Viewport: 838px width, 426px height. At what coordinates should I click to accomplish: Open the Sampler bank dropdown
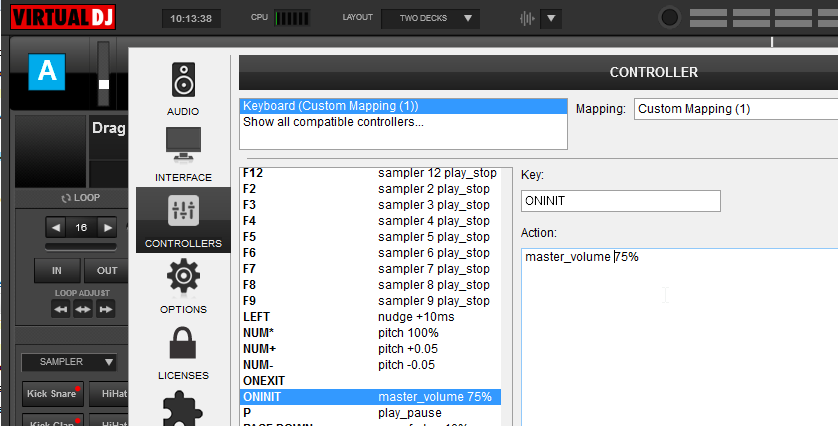[69, 362]
